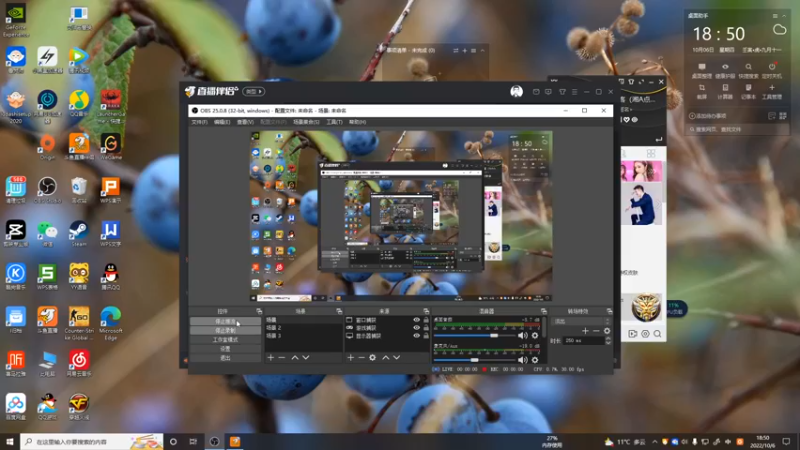The image size is (800, 450).
Task: Move the selected scene down
Action: pyautogui.click(x=306, y=358)
